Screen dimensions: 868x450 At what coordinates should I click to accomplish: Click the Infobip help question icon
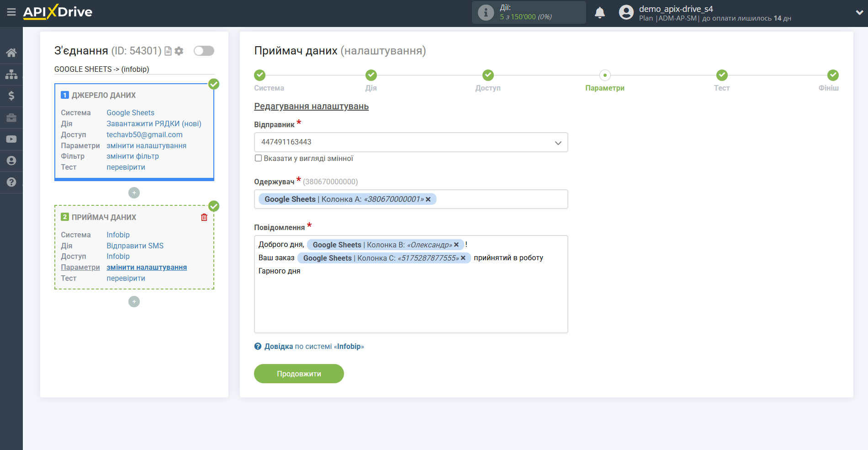258,347
